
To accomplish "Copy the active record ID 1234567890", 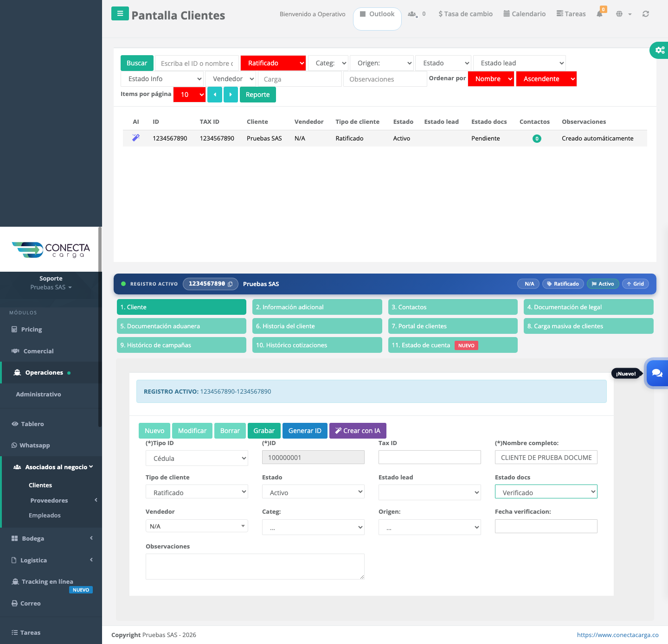I will [230, 284].
